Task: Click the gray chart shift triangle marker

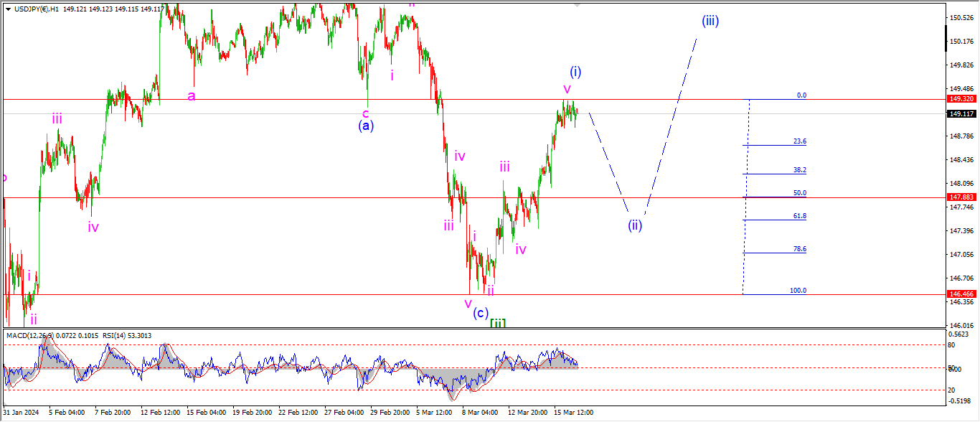Action: tap(578, 5)
